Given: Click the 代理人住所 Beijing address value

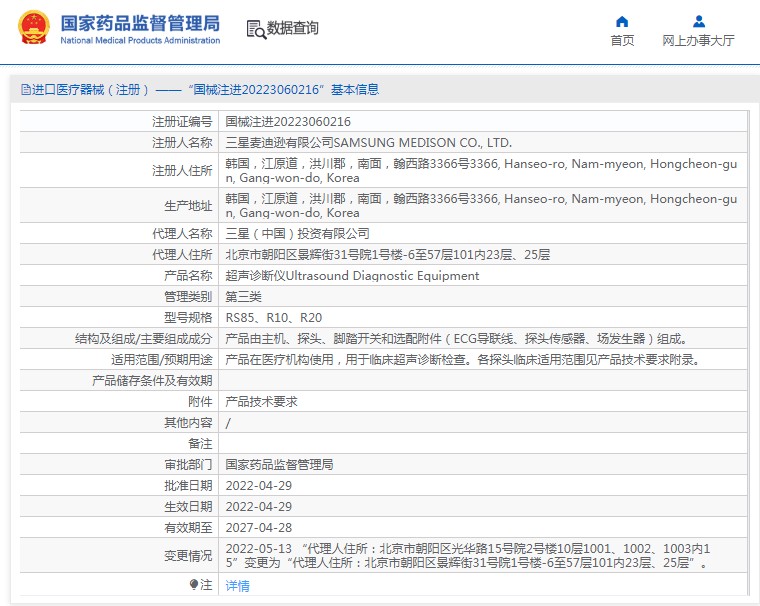Looking at the screenshot, I should [x=388, y=255].
